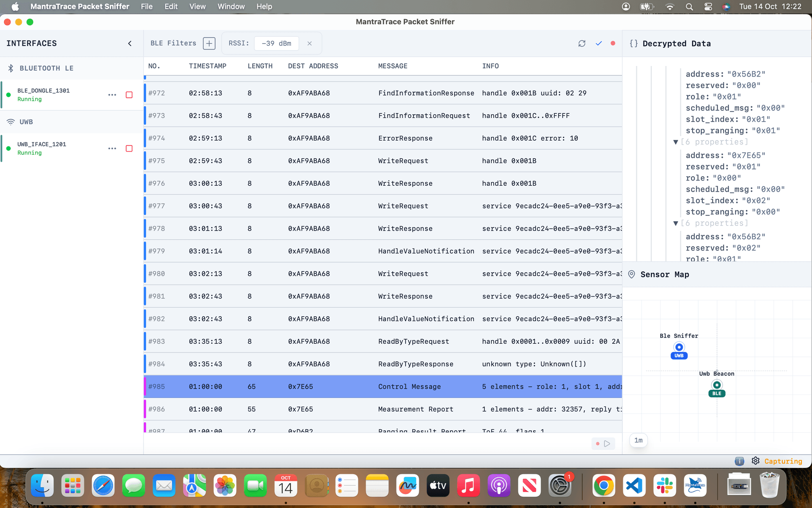Click the UWB Beacon node on sensor map
This screenshot has height=508, width=812.
(717, 385)
